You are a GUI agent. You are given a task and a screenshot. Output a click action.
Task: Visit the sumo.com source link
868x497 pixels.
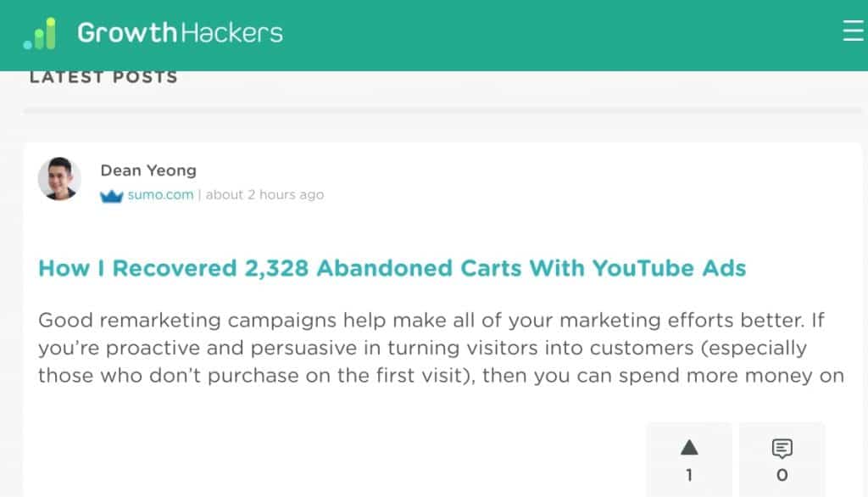[x=160, y=195]
